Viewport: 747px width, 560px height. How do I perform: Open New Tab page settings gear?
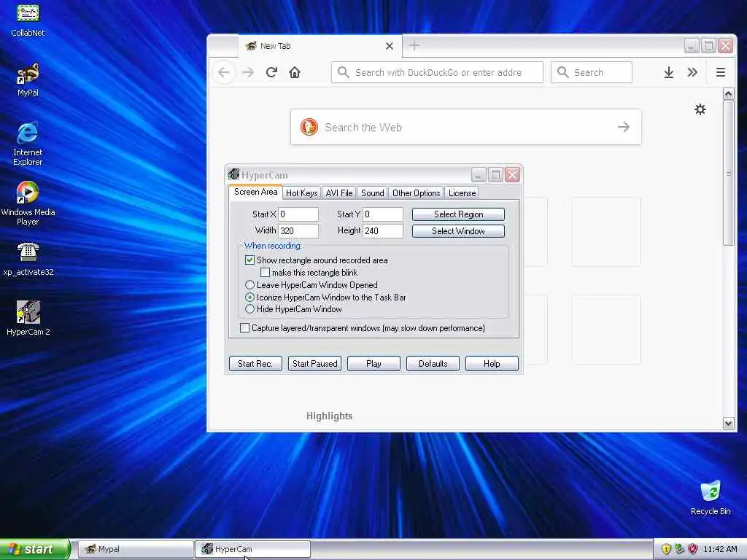[700, 109]
